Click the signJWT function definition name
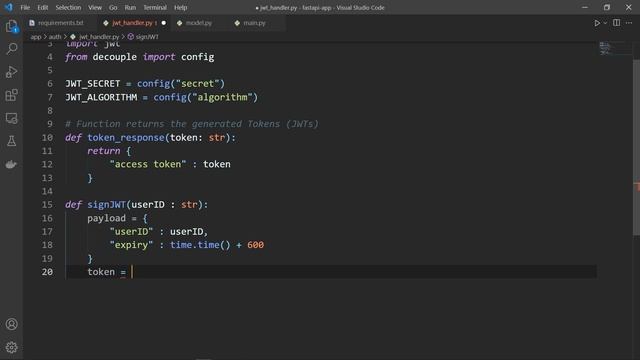This screenshot has height=360, width=640. coord(106,204)
